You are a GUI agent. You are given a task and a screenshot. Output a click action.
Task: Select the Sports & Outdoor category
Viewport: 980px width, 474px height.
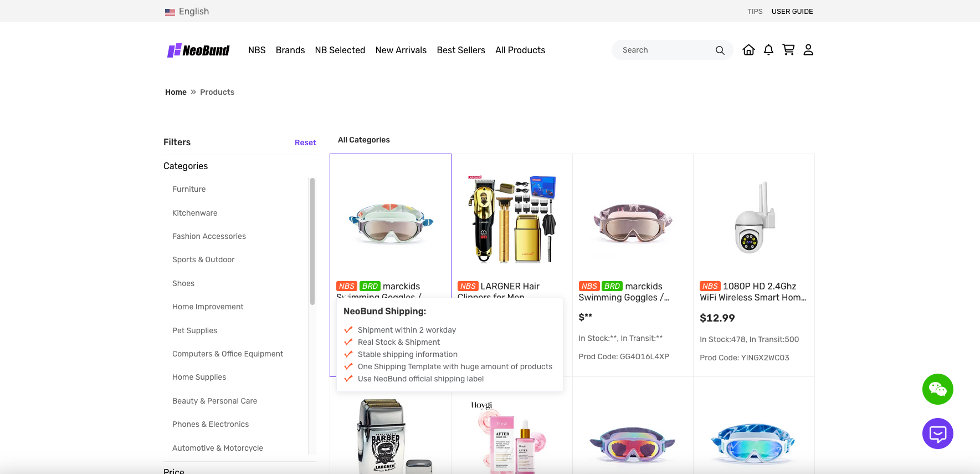203,259
